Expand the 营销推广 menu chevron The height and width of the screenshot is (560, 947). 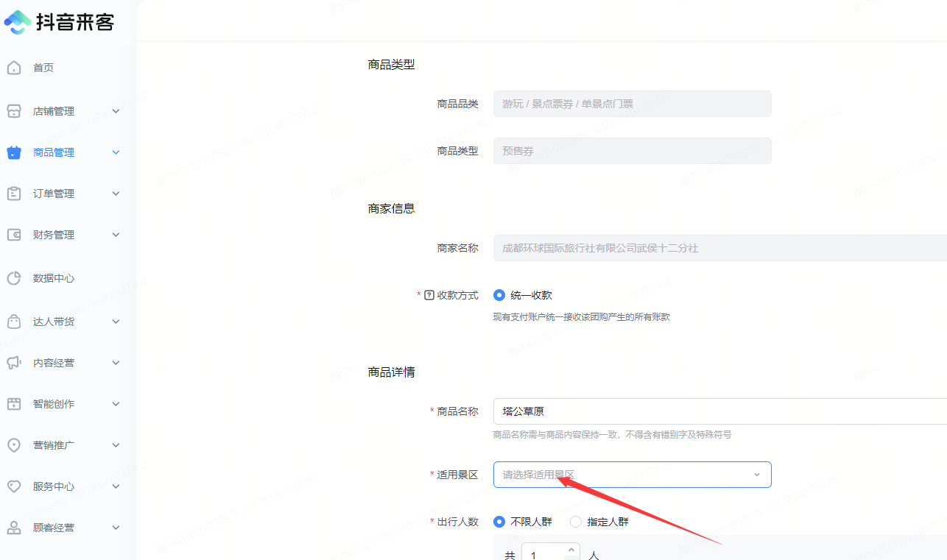point(116,445)
